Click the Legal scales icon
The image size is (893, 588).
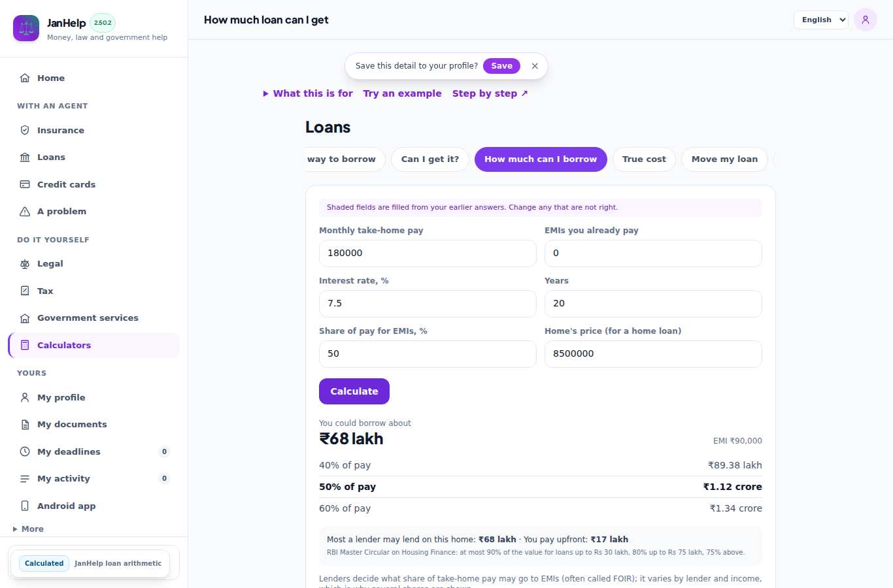(25, 263)
